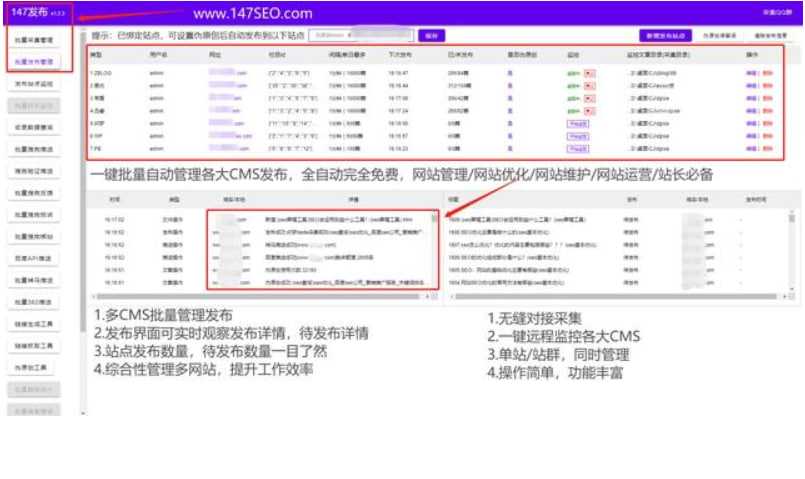Click the red delete link in row 7 PB
805x479 pixels.
click(x=768, y=148)
